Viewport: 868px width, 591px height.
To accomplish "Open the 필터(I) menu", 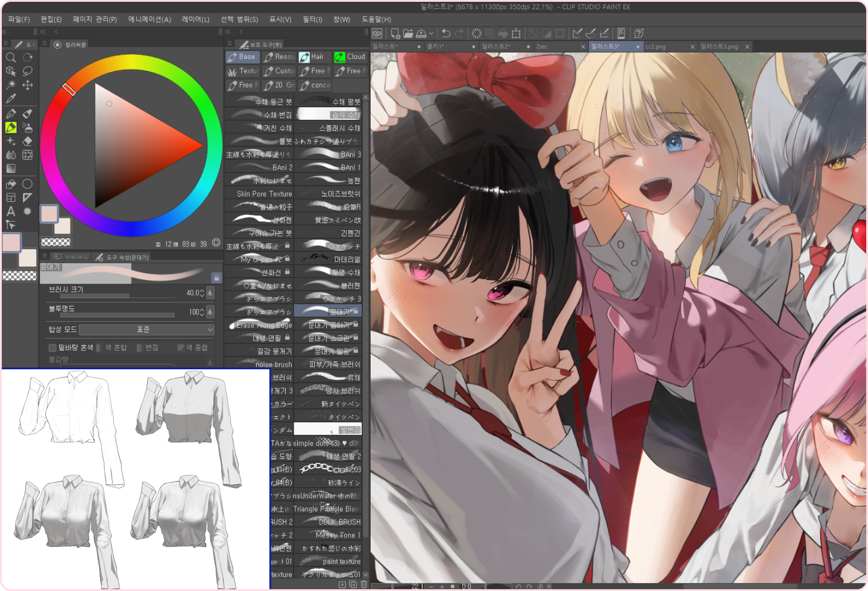I will (312, 19).
